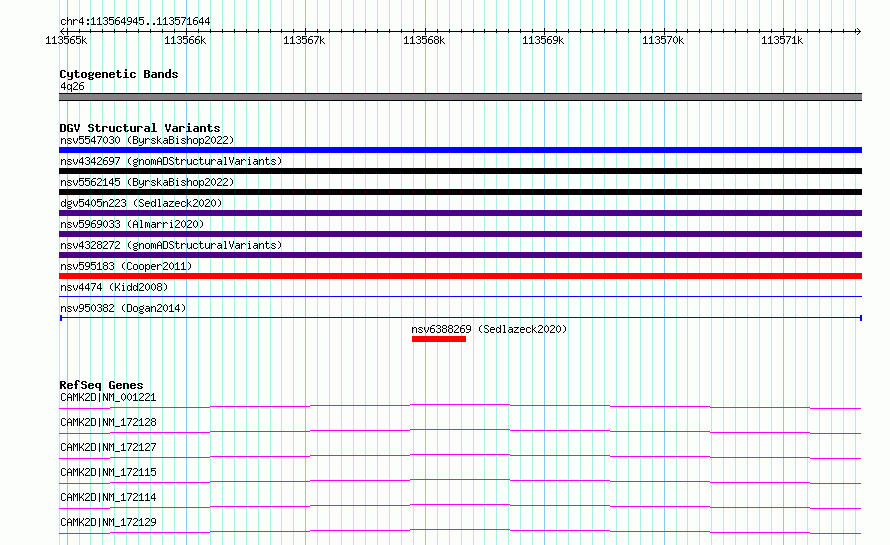Open transcript CAMK2D|NM_172129 label
The image size is (890, 545).
tap(108, 522)
